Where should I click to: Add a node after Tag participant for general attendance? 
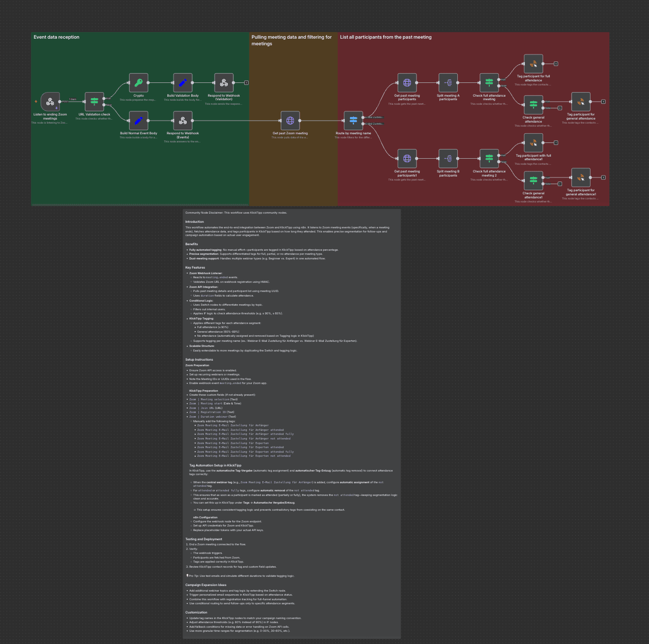604,102
